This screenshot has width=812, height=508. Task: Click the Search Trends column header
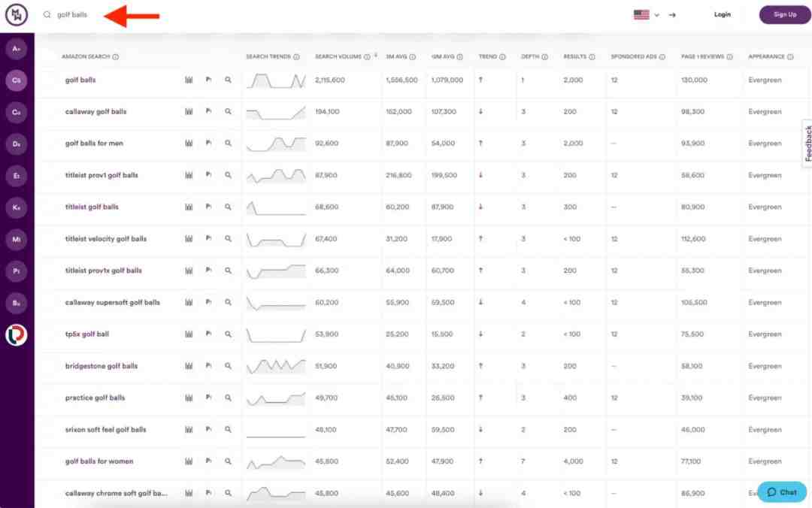point(268,57)
